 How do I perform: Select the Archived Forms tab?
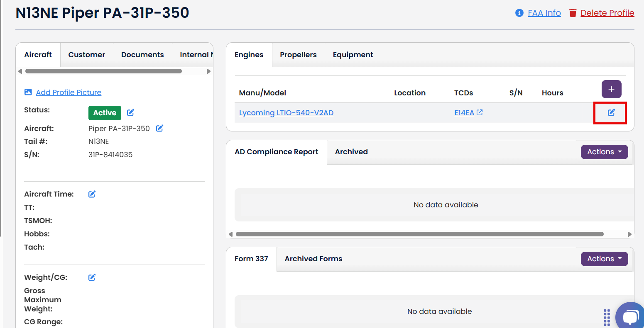coord(313,259)
